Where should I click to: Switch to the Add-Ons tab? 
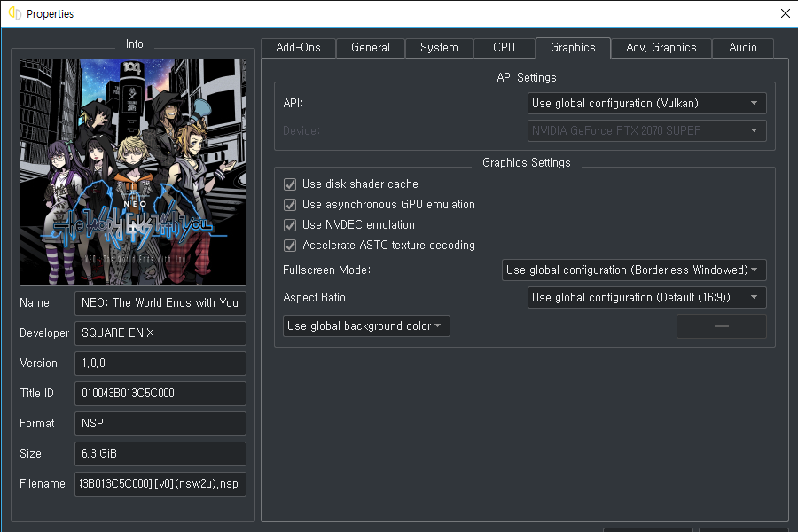tap(298, 48)
